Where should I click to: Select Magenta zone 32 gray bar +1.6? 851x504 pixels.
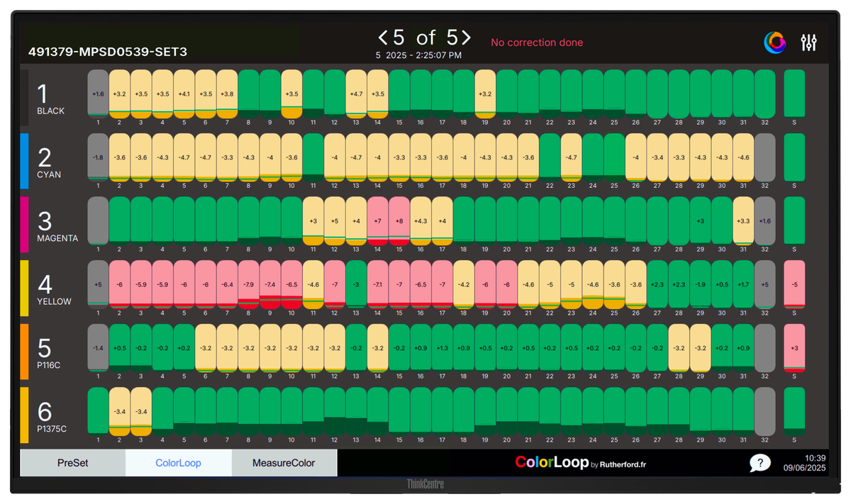pyautogui.click(x=765, y=221)
